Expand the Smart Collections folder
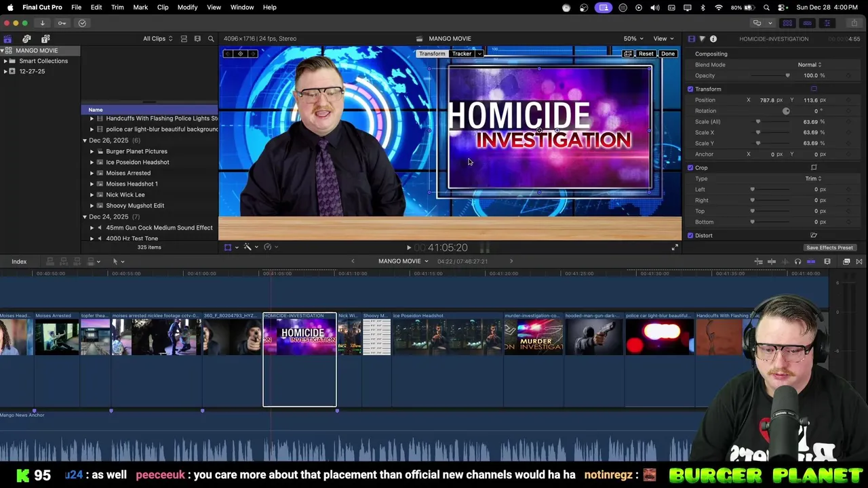The height and width of the screenshot is (488, 868). (x=5, y=61)
